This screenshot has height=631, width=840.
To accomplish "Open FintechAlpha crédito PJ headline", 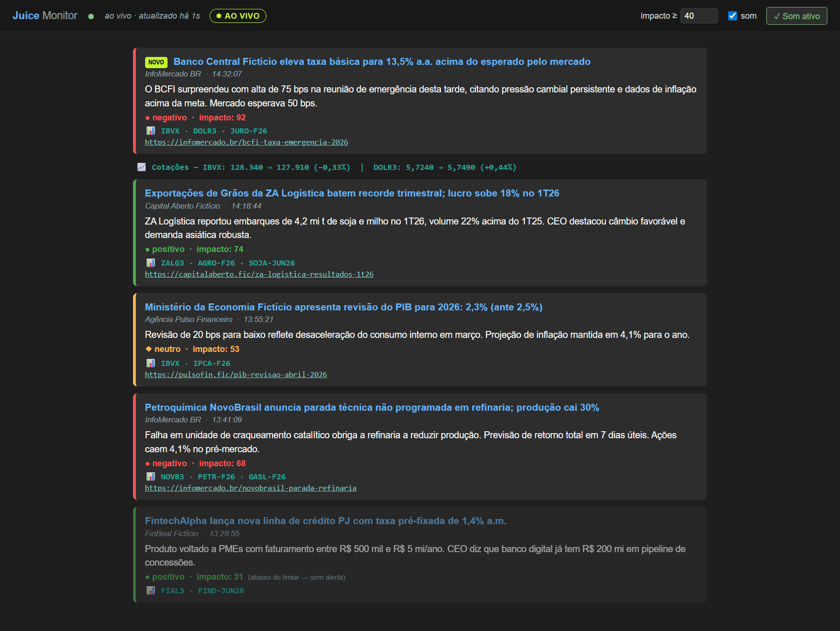I will (326, 521).
